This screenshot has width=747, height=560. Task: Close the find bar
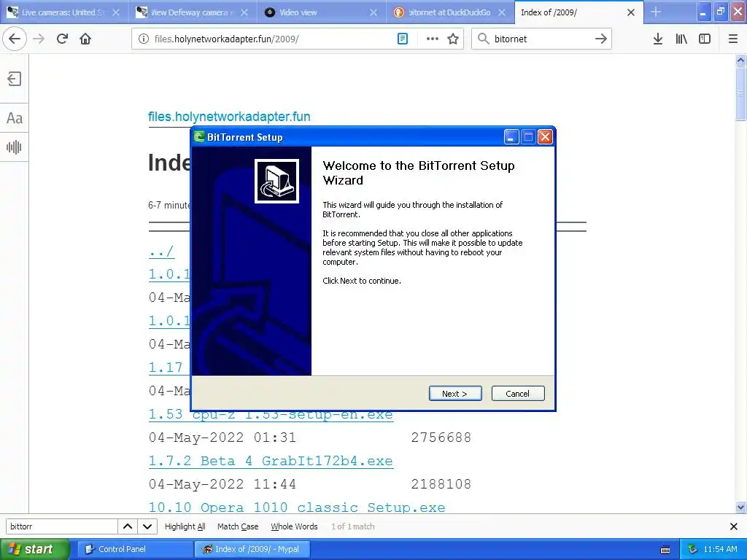tap(734, 526)
